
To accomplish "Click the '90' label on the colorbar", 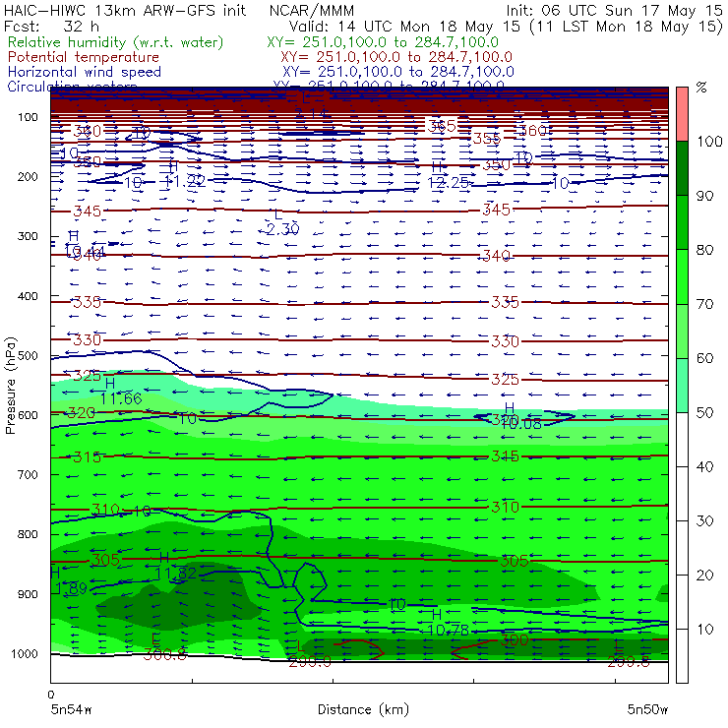I will pyautogui.click(x=704, y=196).
